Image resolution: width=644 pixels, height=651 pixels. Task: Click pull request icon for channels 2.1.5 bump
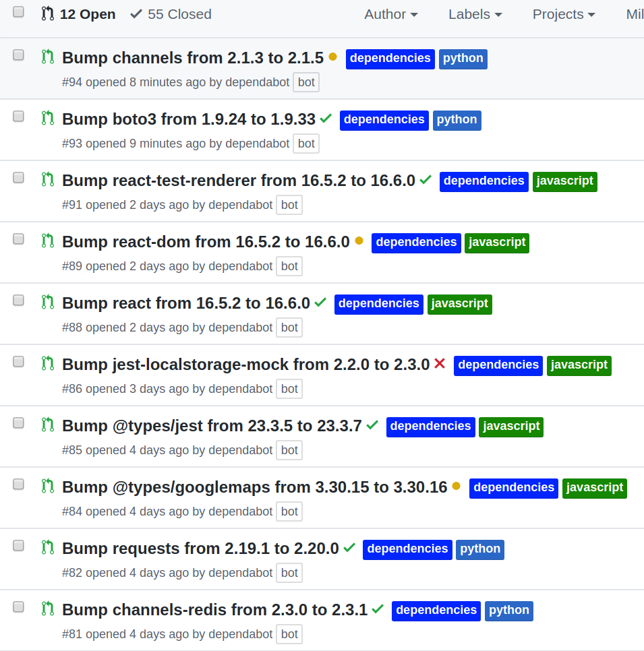pos(48,57)
